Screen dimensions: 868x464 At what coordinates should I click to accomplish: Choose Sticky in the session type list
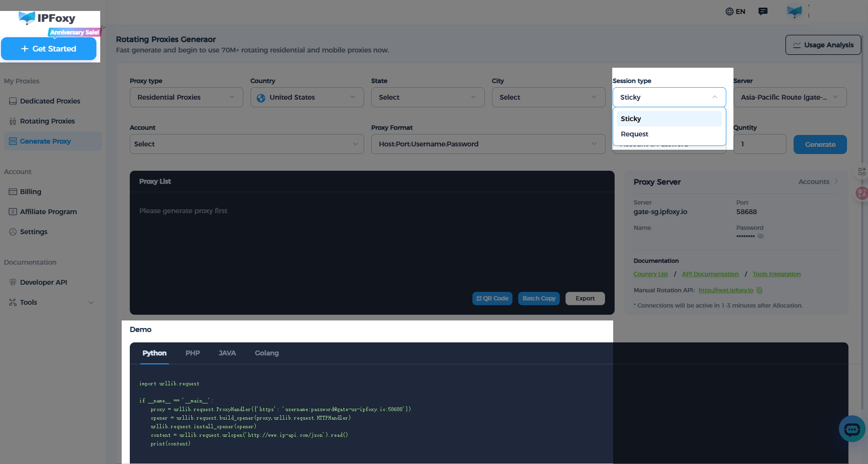(669, 119)
